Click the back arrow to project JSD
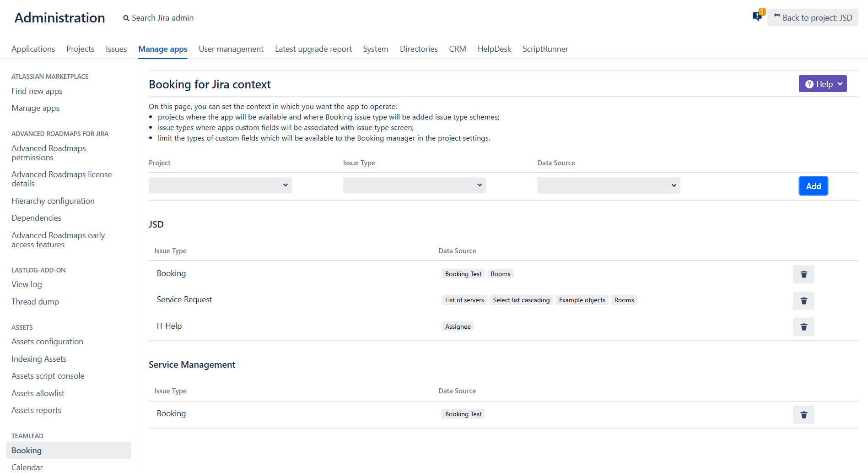 coord(776,16)
